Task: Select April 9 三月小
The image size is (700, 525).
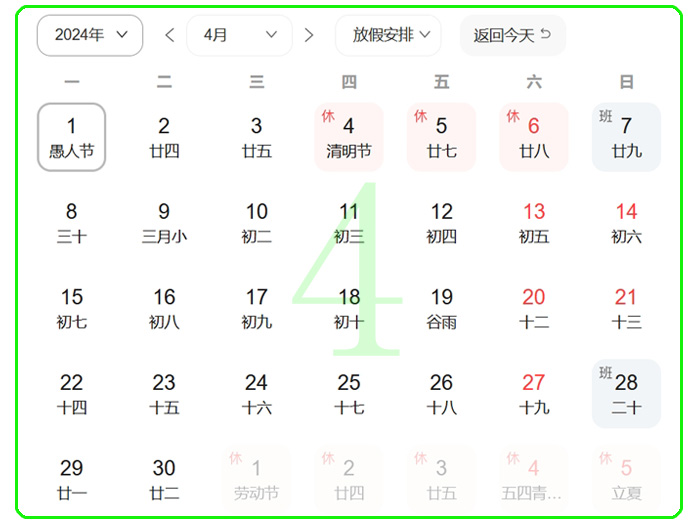Action: pyautogui.click(x=164, y=223)
